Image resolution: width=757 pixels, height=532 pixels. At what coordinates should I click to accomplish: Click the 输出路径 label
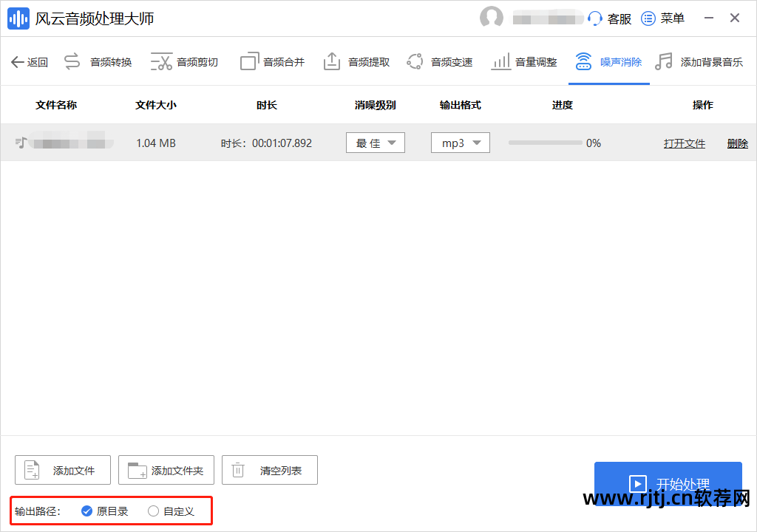point(37,511)
